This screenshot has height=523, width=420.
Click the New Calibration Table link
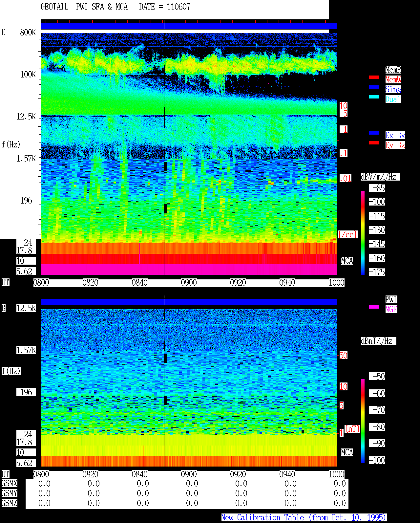[304, 517]
